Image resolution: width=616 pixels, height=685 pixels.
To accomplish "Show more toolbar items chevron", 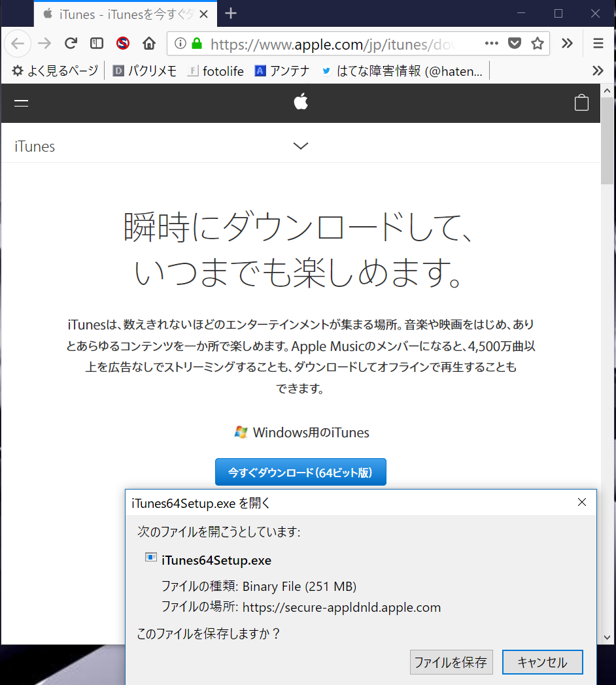I will tap(567, 43).
